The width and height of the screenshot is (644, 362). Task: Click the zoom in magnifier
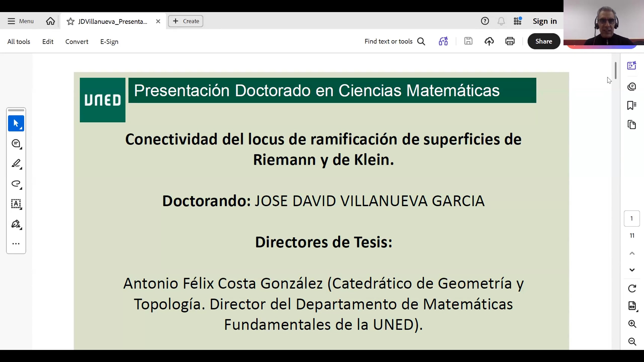tap(632, 324)
